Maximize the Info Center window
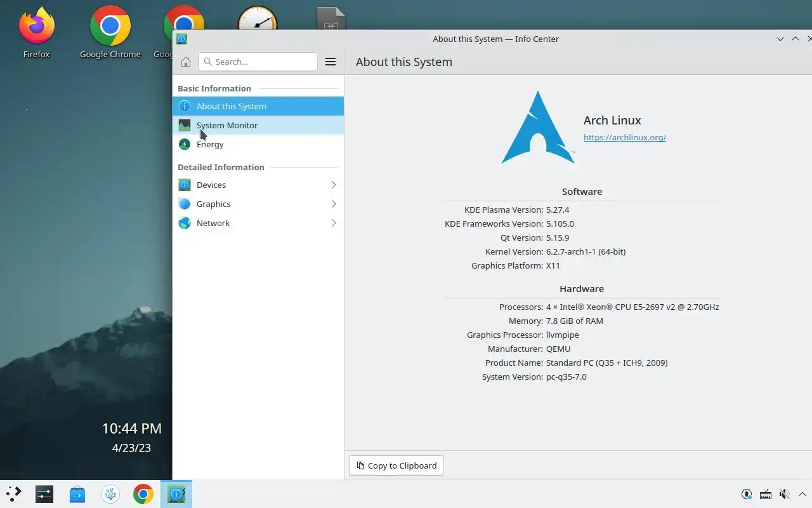The image size is (812, 508). 796,39
